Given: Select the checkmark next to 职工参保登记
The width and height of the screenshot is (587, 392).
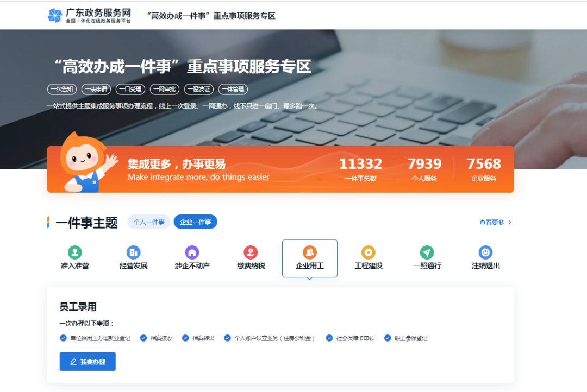Looking at the screenshot, I should [388, 338].
